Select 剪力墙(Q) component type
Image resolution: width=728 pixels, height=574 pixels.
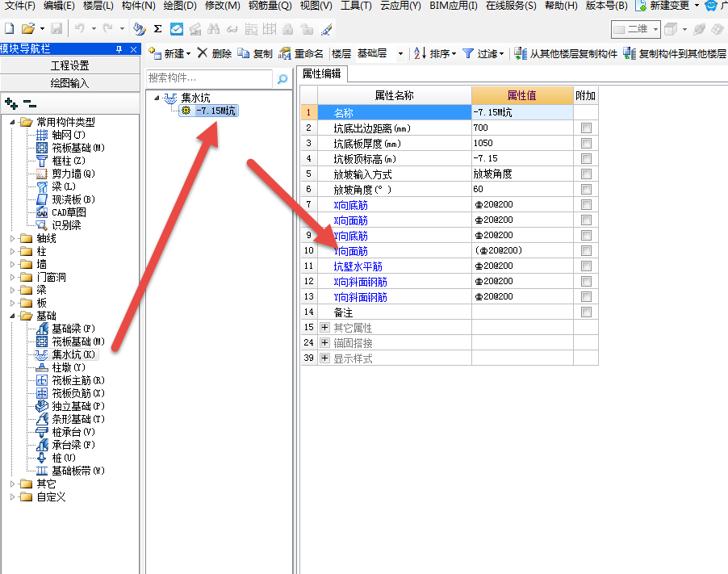(x=73, y=174)
